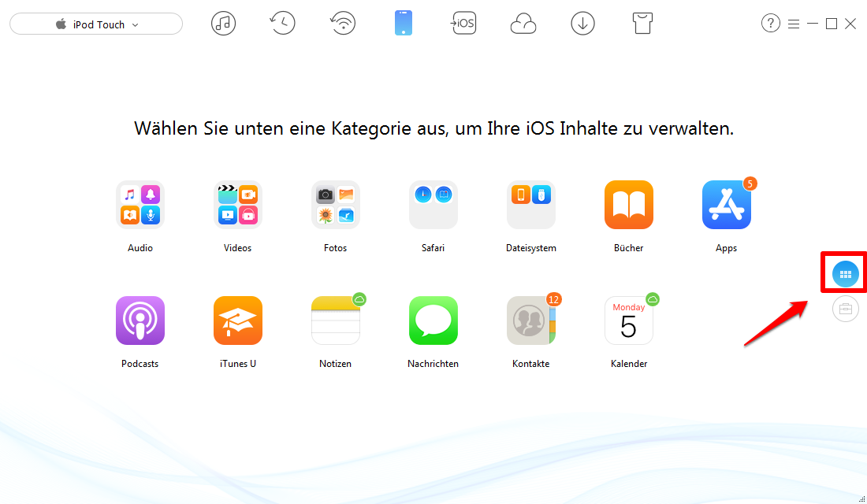Open the iTunes Library music icon
The width and height of the screenshot is (867, 504).
tap(223, 23)
